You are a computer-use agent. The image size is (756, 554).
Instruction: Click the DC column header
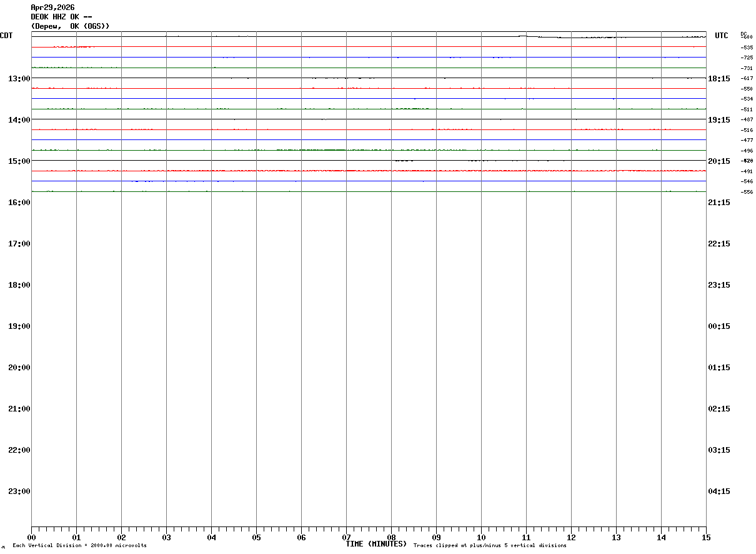(x=744, y=33)
